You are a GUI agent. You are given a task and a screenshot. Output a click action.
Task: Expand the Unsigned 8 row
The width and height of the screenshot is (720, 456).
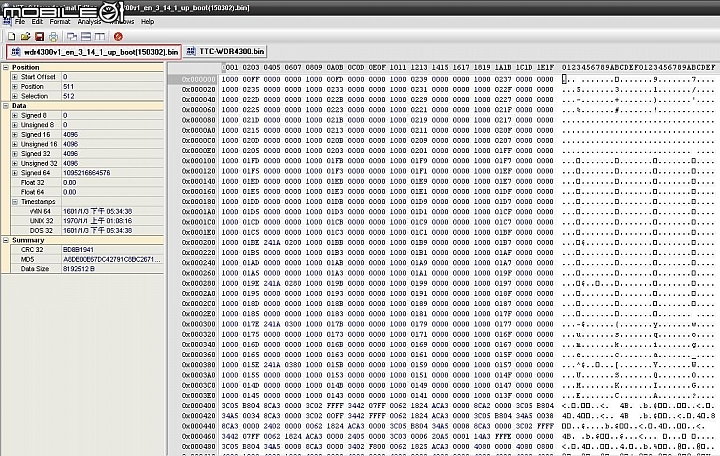point(15,125)
